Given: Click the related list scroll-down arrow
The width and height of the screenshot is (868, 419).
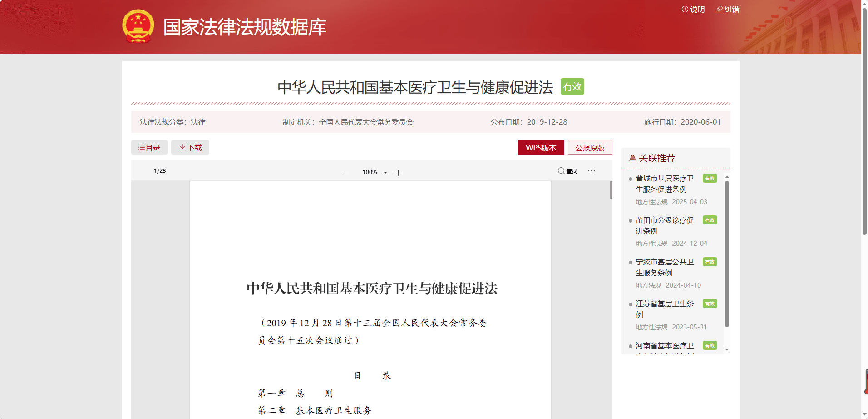Looking at the screenshot, I should point(727,349).
